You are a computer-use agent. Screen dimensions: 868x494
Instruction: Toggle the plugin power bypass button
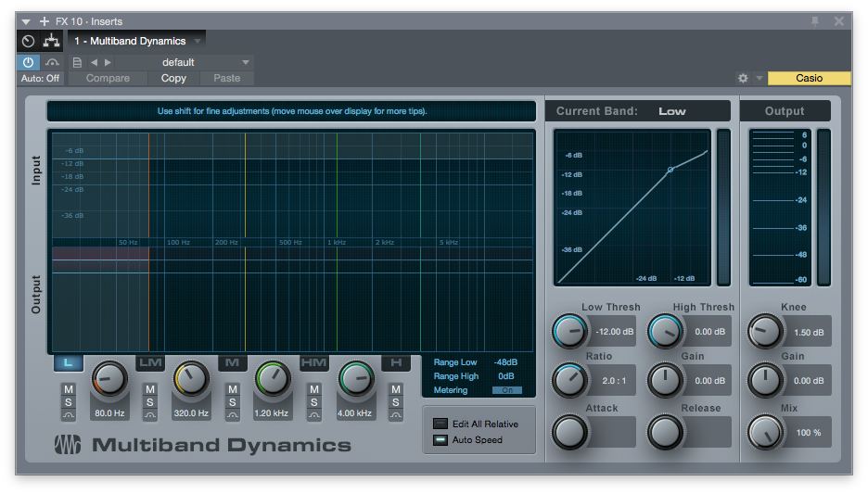pyautogui.click(x=28, y=62)
